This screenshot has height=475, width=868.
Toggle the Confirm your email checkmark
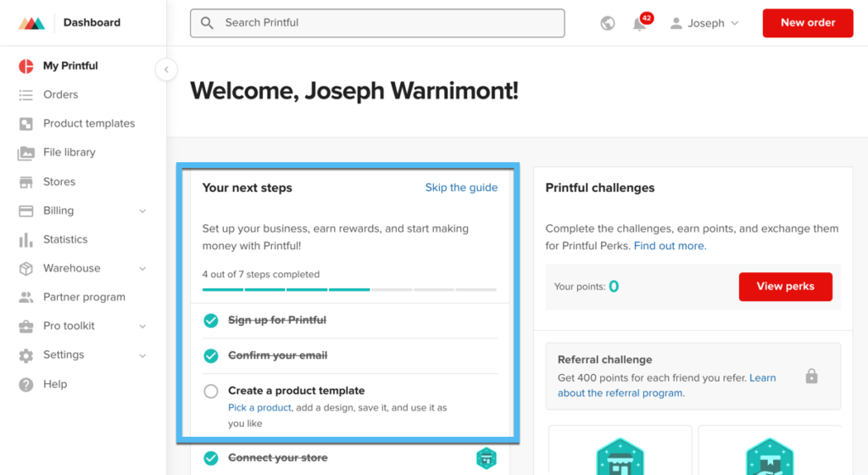[x=211, y=355]
